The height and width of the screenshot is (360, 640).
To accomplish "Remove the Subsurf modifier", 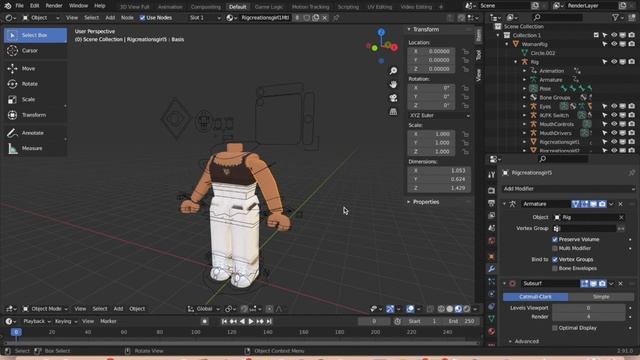I will 620,284.
